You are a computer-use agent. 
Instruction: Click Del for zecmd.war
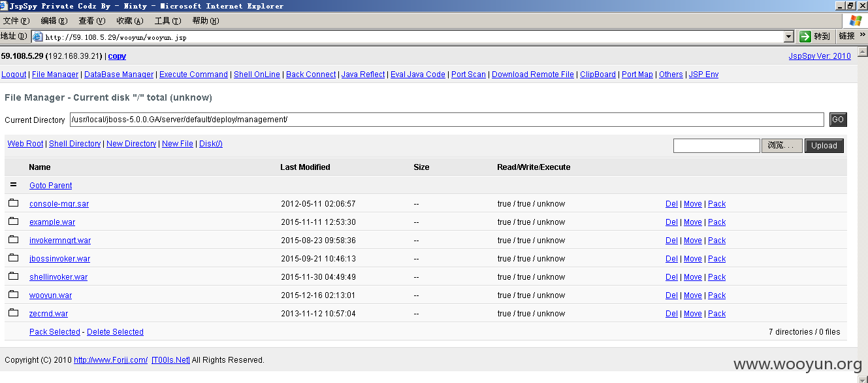tap(671, 314)
